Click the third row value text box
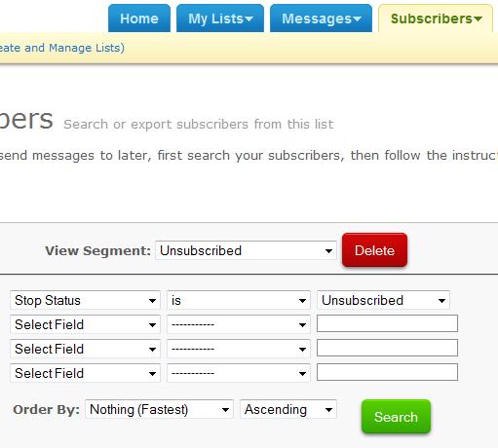The image size is (498, 448). pyautogui.click(x=387, y=348)
